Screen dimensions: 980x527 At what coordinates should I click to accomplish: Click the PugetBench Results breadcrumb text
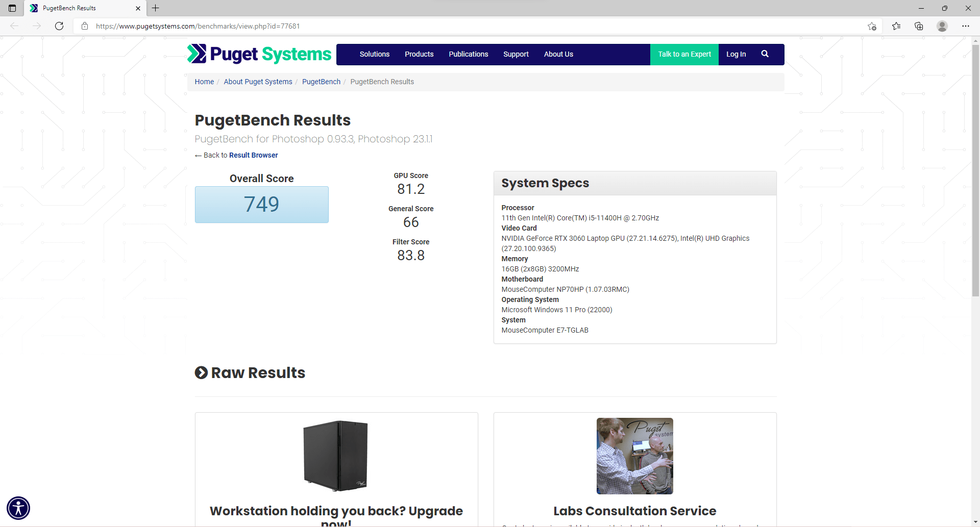click(382, 82)
